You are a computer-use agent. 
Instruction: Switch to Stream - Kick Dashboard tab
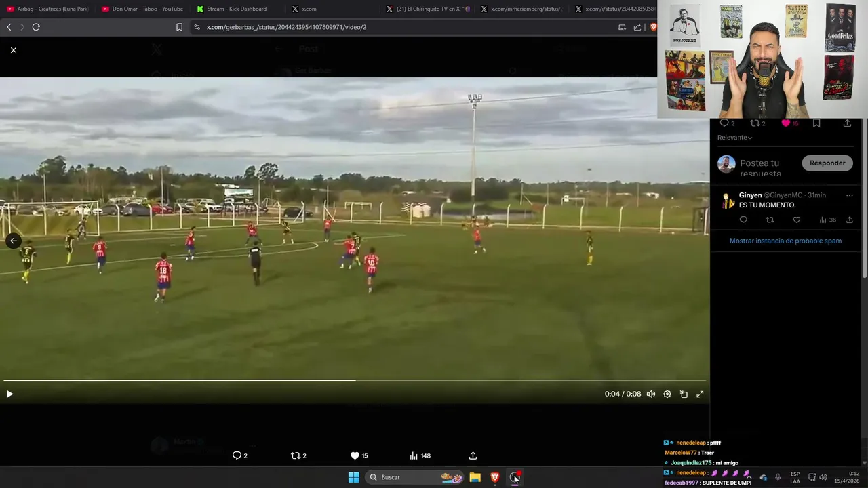[x=237, y=9]
